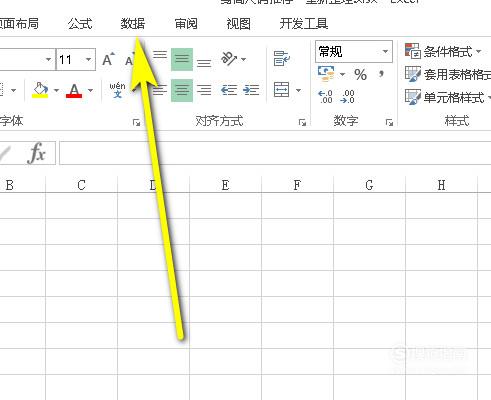Open the 数字 group dialog launcher
Image resolution: width=491 pixels, height=400 pixels.
coord(389,123)
